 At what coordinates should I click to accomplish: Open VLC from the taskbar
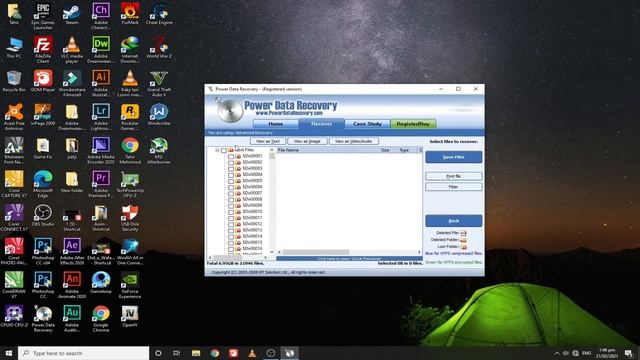click(252, 353)
